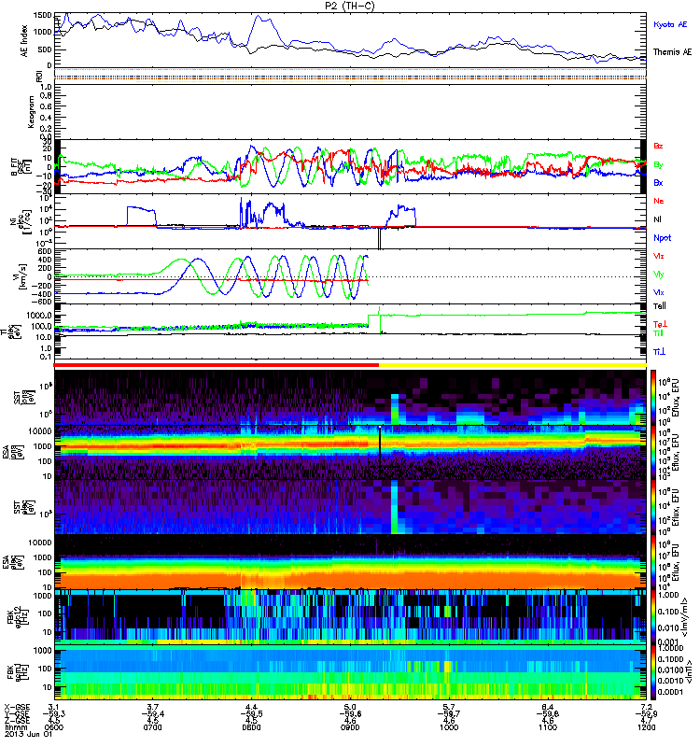
Task: Select the green By legend label
Action: pos(658,164)
